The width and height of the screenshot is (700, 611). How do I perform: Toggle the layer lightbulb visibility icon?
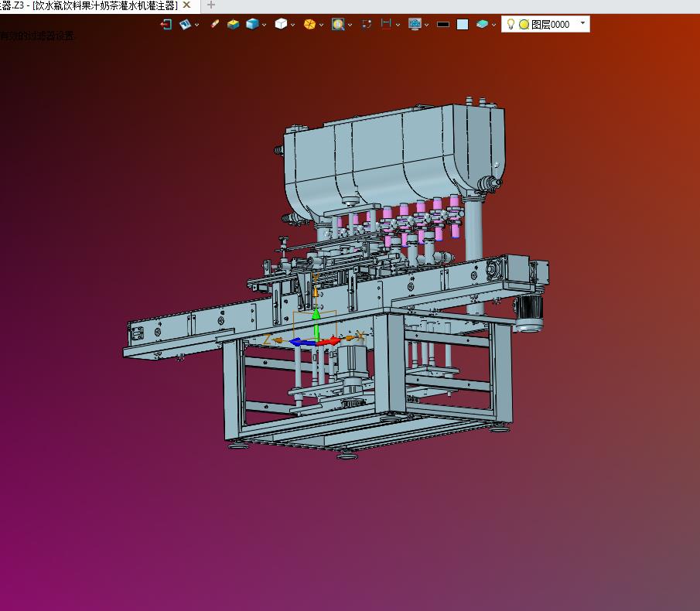click(x=510, y=24)
